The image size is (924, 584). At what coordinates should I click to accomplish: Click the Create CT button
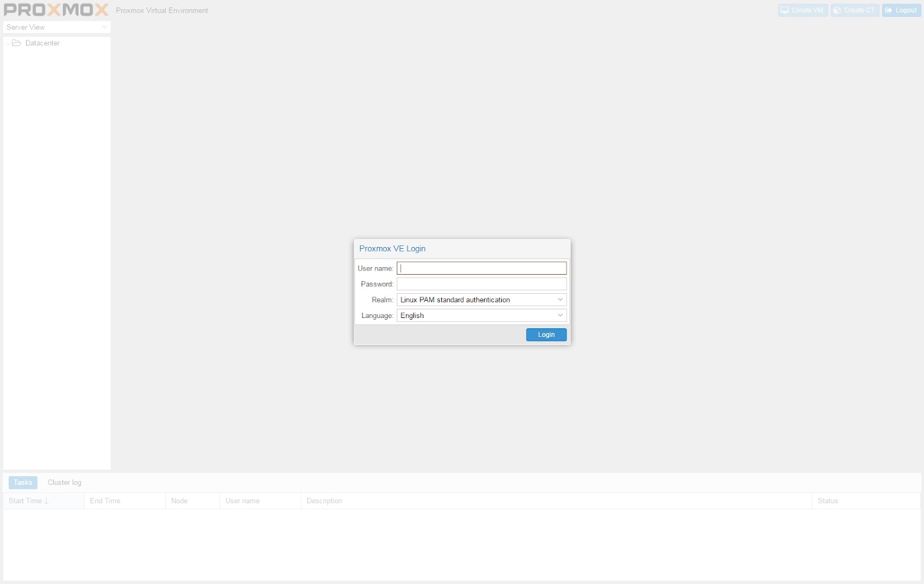point(855,10)
